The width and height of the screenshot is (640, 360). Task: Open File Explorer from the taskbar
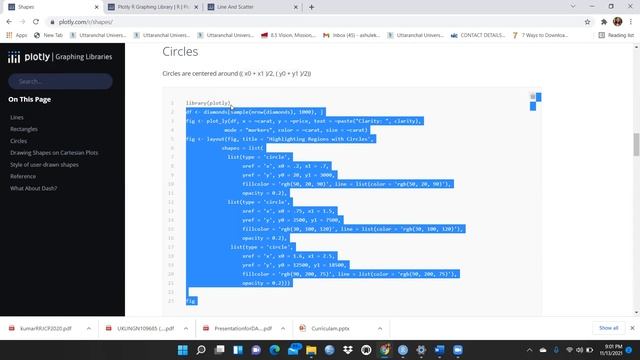(311, 350)
